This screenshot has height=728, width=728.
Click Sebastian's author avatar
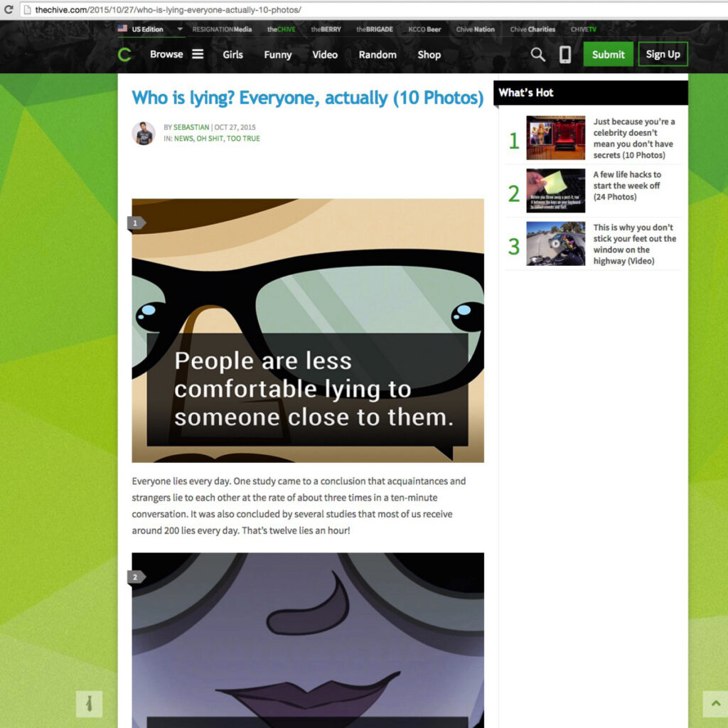pyautogui.click(x=144, y=133)
